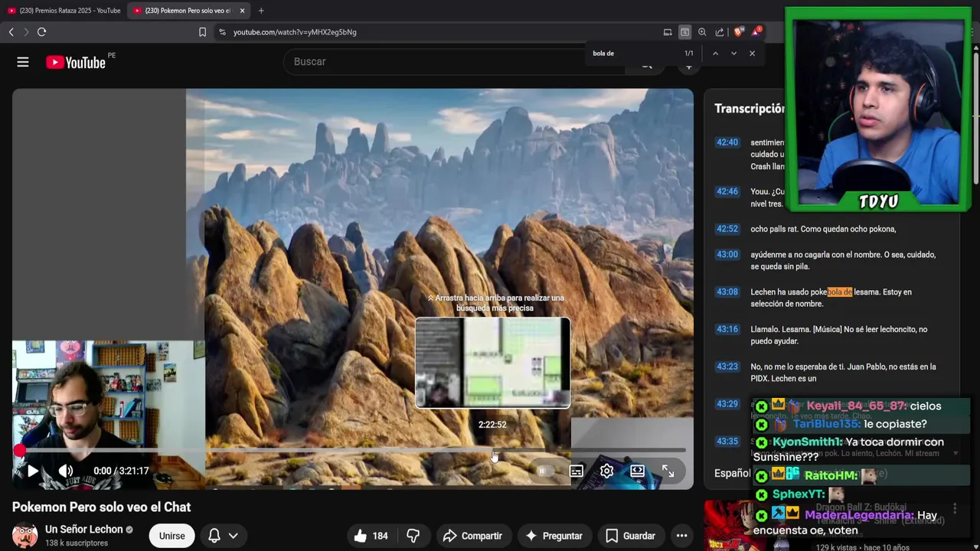
Task: Click the seek preview thumbnail at 2:22:52
Action: point(492,363)
